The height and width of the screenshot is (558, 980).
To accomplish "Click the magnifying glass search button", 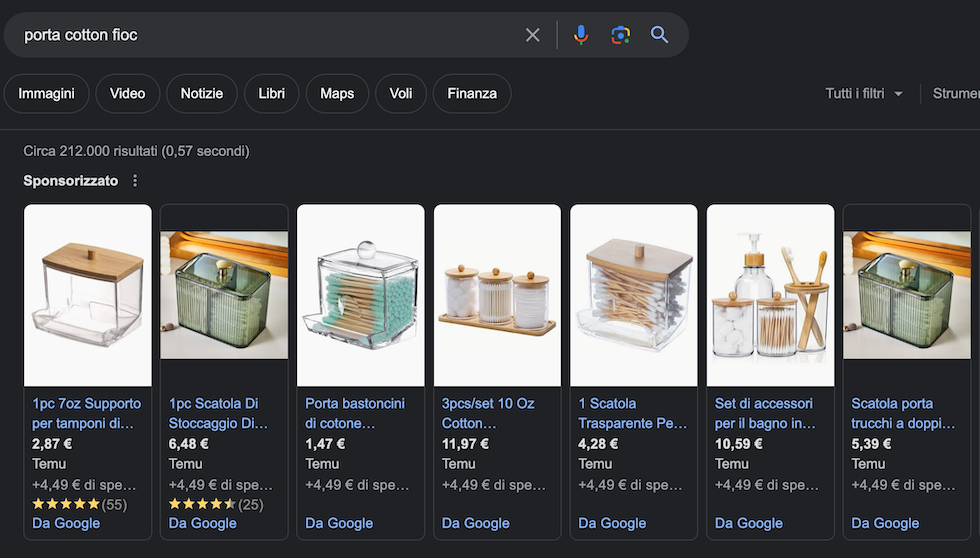I will [659, 35].
